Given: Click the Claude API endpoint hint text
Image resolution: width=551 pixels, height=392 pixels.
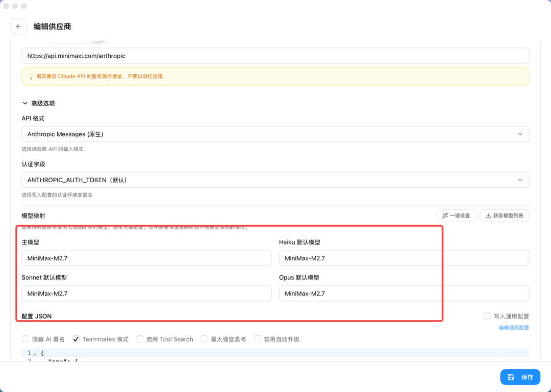Looking at the screenshot, I should [99, 76].
